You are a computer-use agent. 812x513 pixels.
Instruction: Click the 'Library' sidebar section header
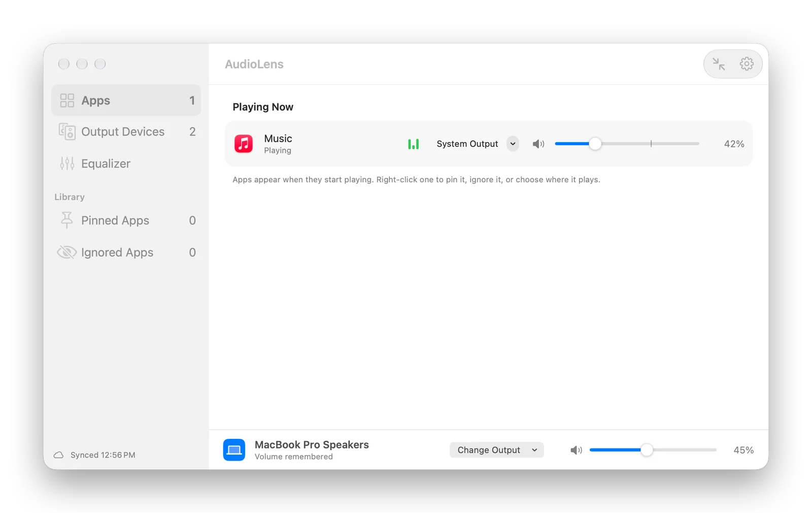pos(70,197)
